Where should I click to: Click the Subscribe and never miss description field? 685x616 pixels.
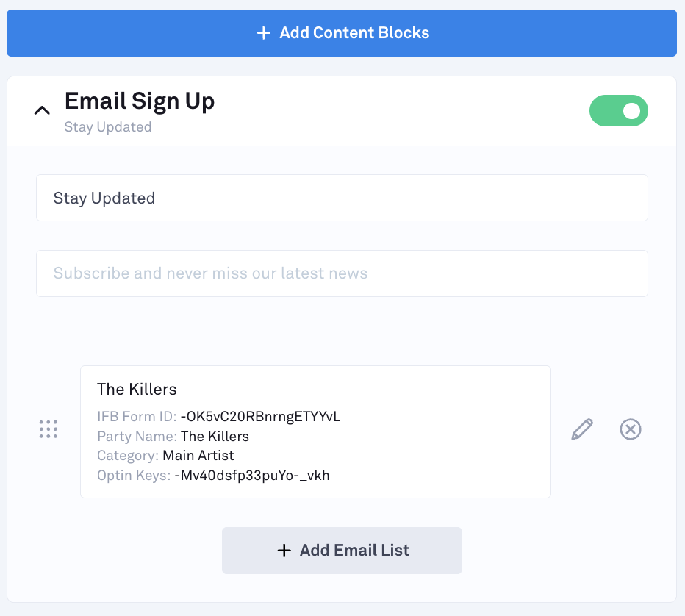[x=342, y=273]
